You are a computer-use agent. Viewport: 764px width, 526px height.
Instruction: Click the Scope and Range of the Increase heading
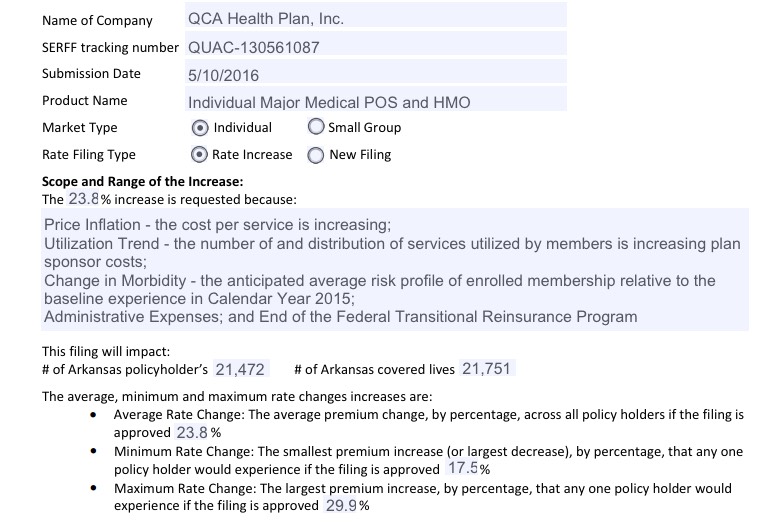point(142,182)
